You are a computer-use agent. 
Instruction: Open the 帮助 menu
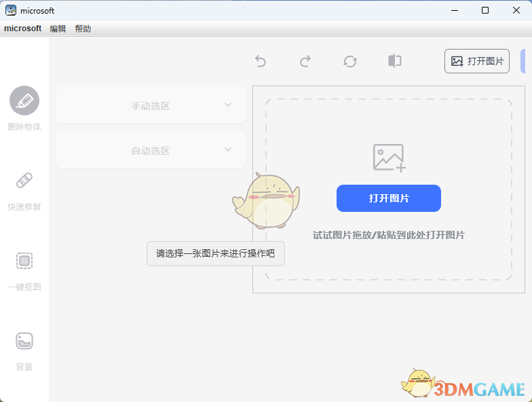(x=83, y=29)
